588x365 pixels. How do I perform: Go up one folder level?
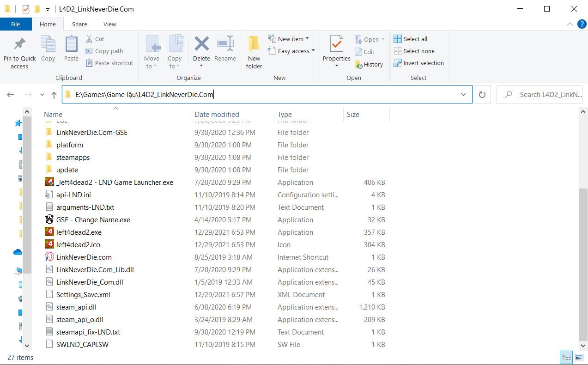tap(54, 95)
